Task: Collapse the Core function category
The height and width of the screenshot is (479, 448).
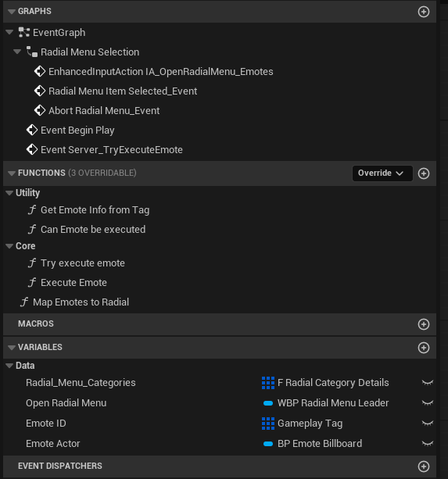Action: [9, 246]
